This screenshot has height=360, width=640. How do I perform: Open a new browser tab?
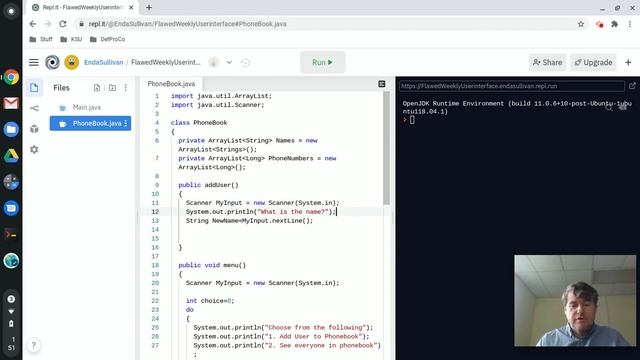click(149, 7)
